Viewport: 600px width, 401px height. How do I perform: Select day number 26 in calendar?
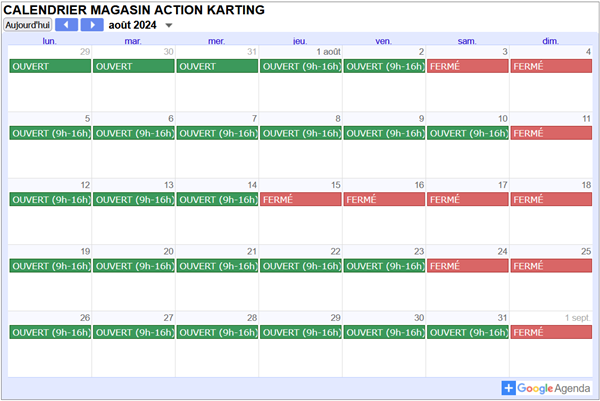point(85,318)
